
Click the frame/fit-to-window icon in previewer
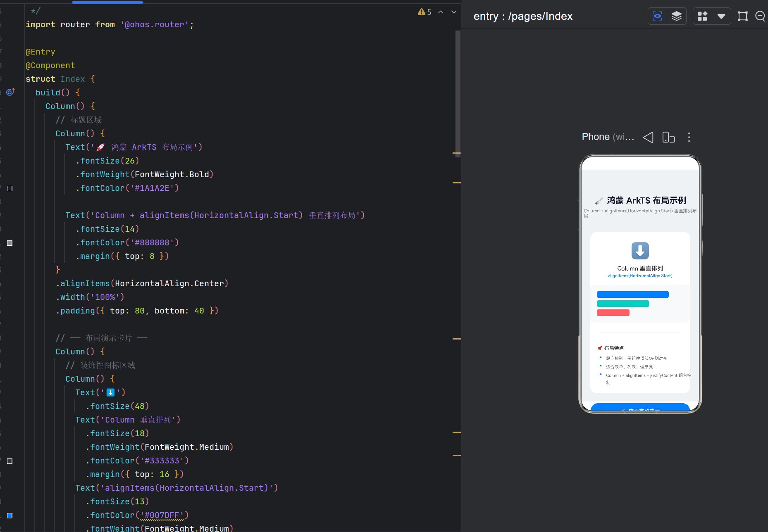pos(743,16)
